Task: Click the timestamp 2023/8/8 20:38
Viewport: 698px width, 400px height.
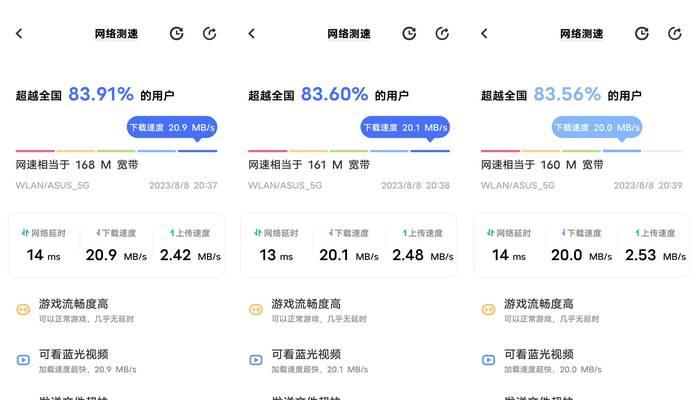Action: 415,186
